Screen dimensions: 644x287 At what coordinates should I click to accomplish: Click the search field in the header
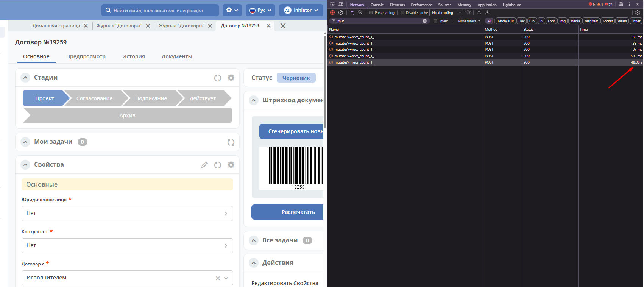pyautogui.click(x=160, y=10)
